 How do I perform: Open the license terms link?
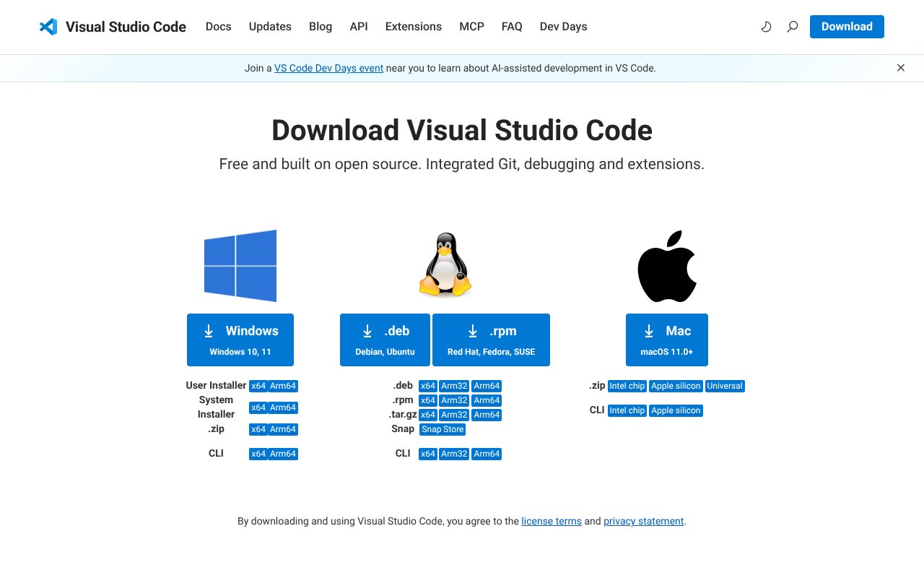(x=551, y=521)
